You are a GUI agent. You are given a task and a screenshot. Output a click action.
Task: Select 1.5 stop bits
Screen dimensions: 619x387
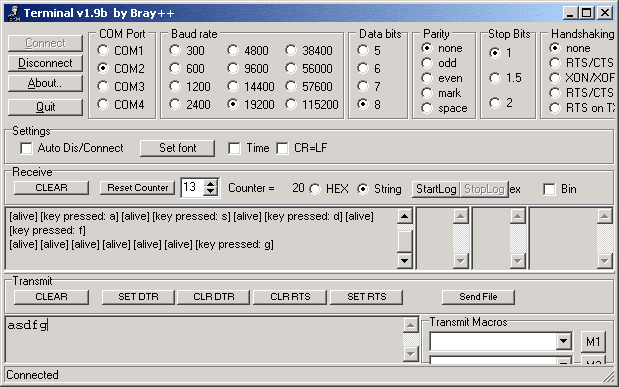click(x=505, y=78)
